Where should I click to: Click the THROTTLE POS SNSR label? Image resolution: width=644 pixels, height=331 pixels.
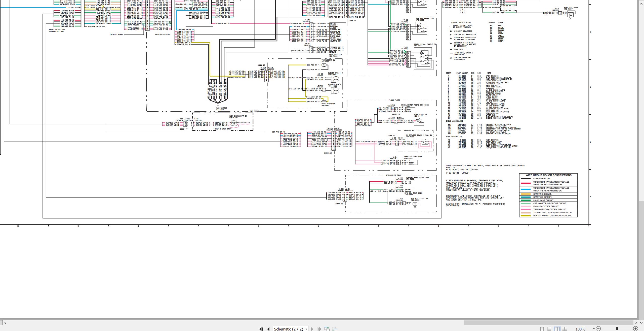click(413, 157)
